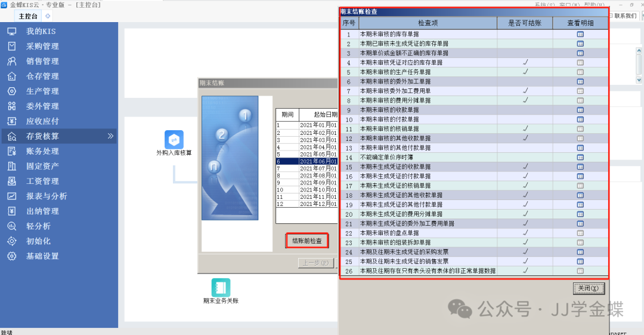Open detail icon for row 6 委外加工单据
The width and height of the screenshot is (644, 335).
point(580,81)
